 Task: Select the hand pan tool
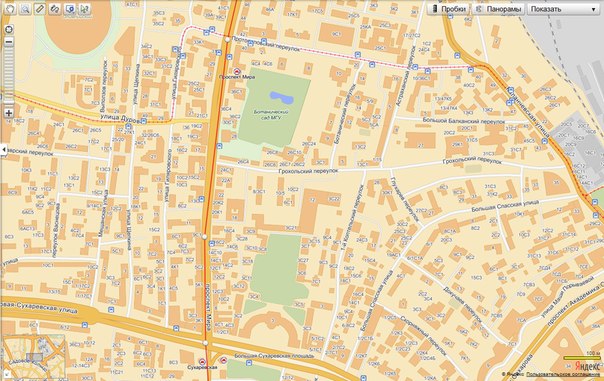[x=10, y=8]
